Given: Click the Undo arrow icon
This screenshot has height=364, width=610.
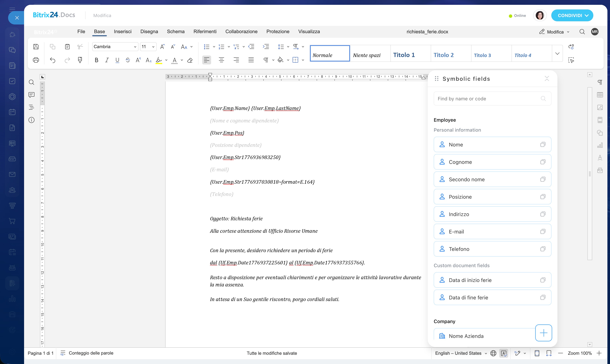Looking at the screenshot, I should [52, 60].
